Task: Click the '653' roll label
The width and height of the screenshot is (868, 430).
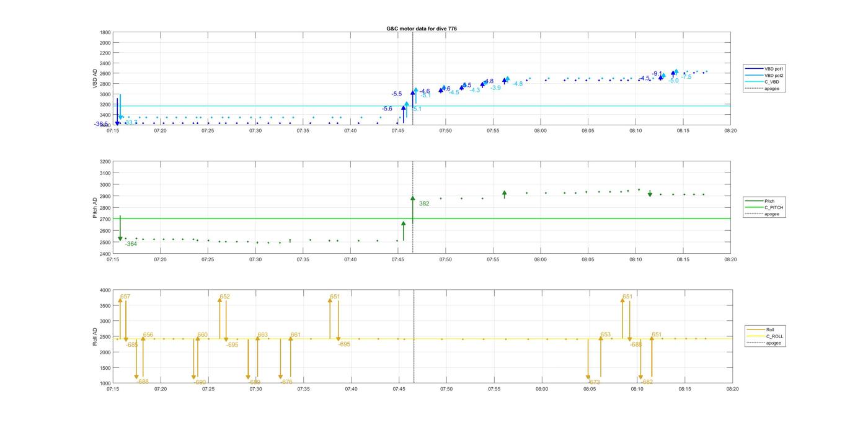Action: click(x=606, y=335)
